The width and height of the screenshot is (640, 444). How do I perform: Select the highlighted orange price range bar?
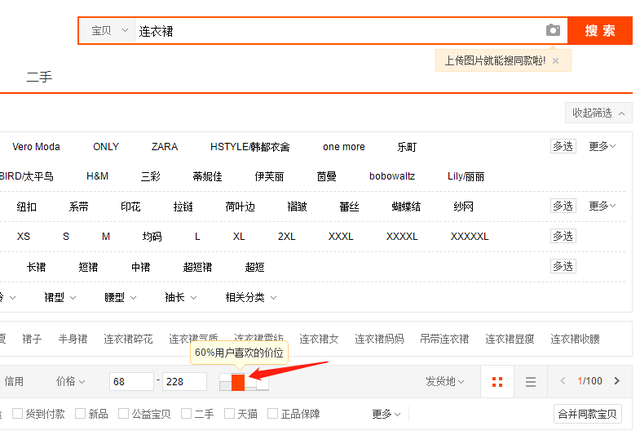(x=238, y=382)
